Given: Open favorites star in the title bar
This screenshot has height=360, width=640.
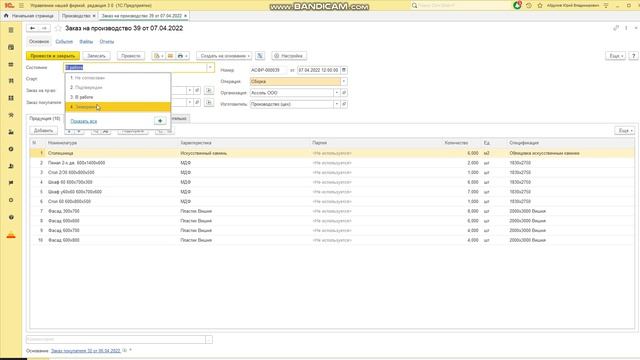Looking at the screenshot, I should [540, 5].
